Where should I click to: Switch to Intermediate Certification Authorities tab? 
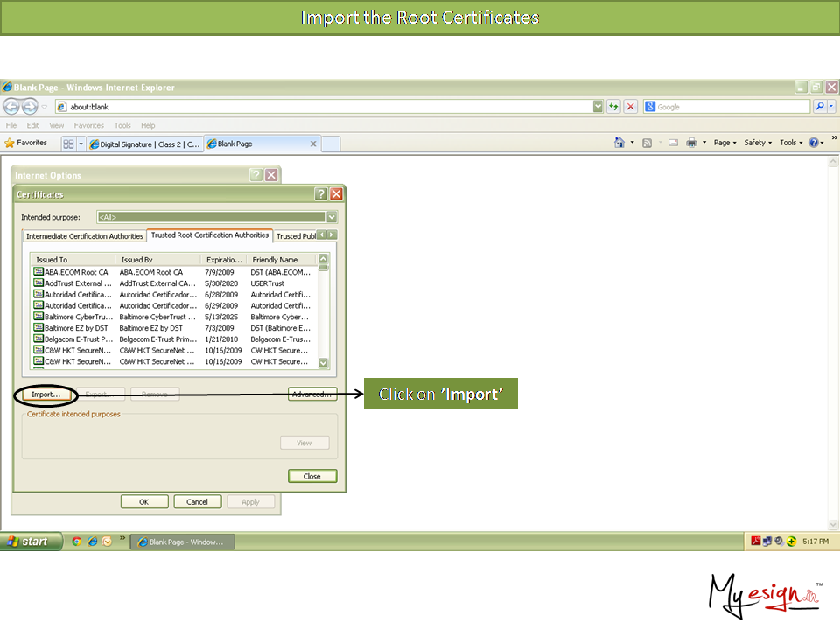(85, 236)
